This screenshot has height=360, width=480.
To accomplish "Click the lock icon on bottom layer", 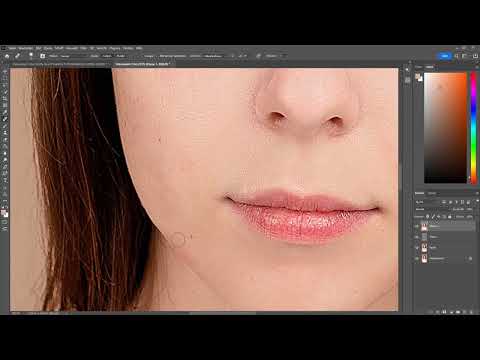I will [x=470, y=259].
